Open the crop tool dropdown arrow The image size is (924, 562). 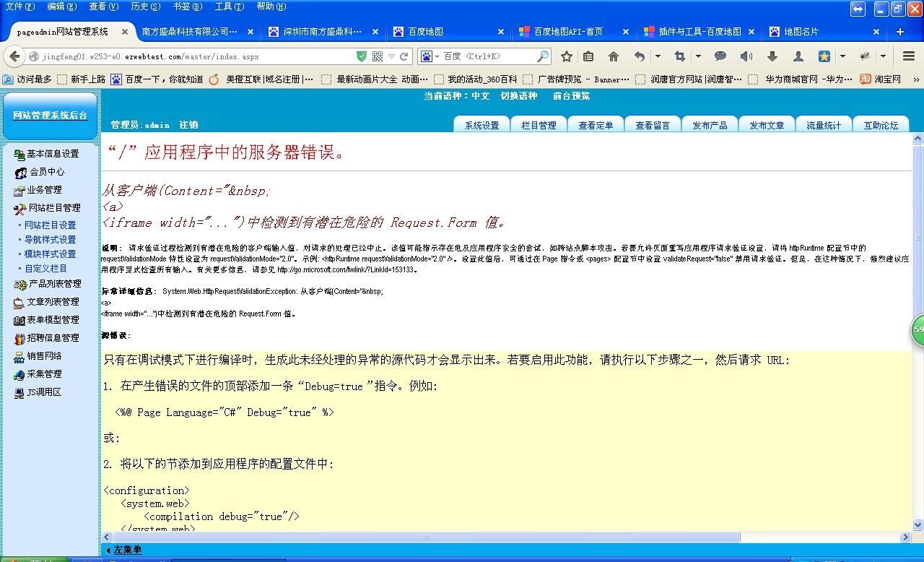pos(698,56)
